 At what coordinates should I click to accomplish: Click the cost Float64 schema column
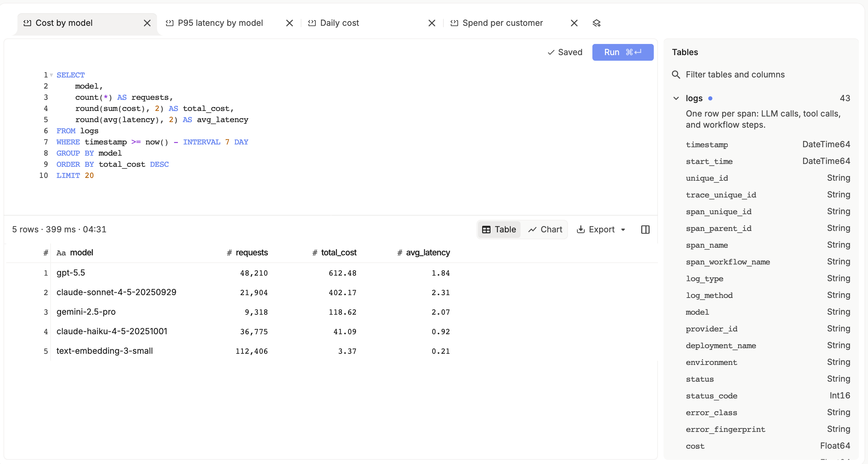click(x=768, y=446)
